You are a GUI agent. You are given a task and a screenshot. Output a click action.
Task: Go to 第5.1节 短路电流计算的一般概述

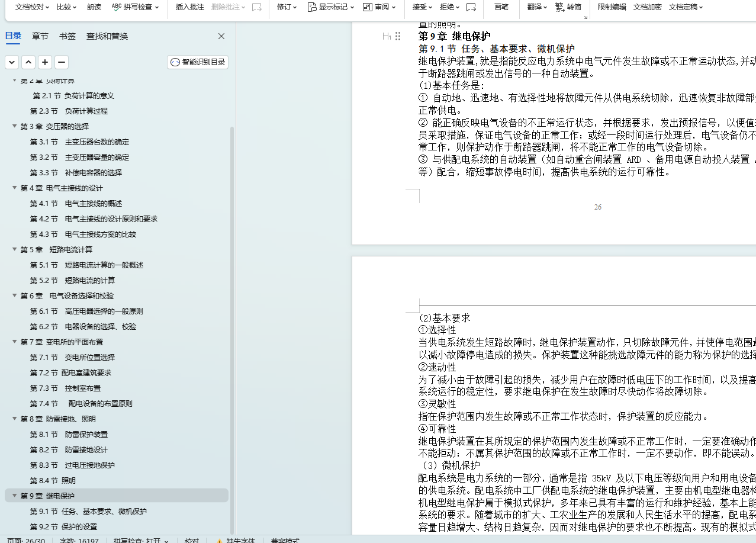(86, 265)
